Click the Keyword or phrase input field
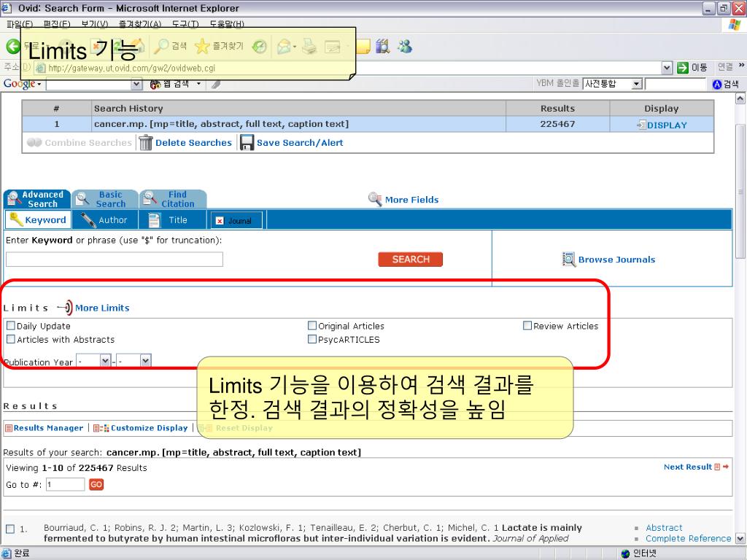747x560 pixels. point(115,260)
